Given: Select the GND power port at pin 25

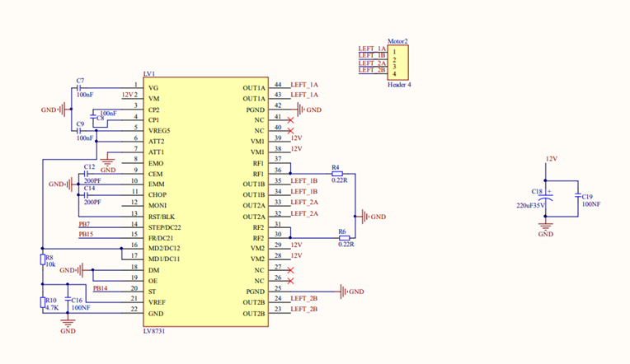Looking at the screenshot, I should click(351, 292).
